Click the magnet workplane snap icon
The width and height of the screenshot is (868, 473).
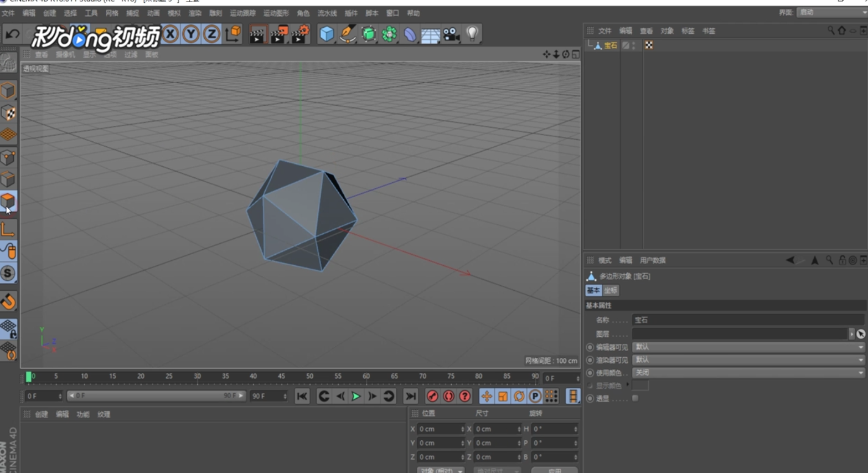[x=8, y=302]
